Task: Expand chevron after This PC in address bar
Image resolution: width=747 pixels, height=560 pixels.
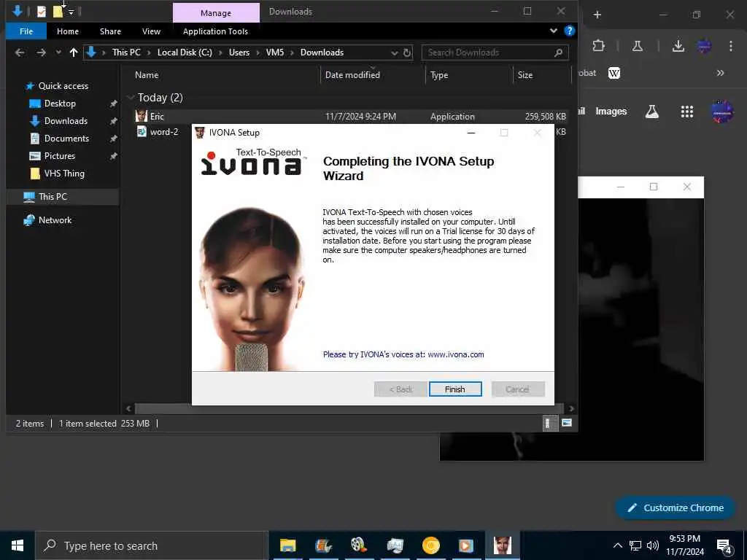Action: [x=149, y=52]
